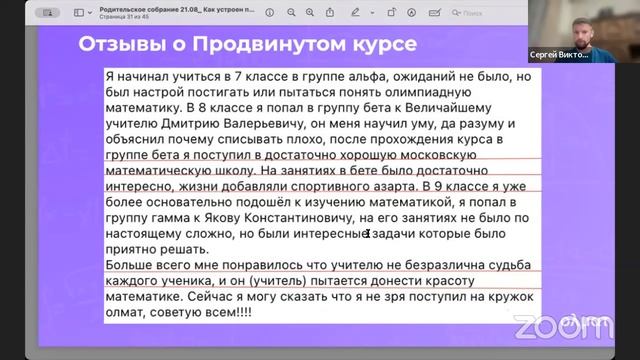Screen dimensions: 640x360
Task: Zoom in the PDF page
Action: click(x=310, y=13)
